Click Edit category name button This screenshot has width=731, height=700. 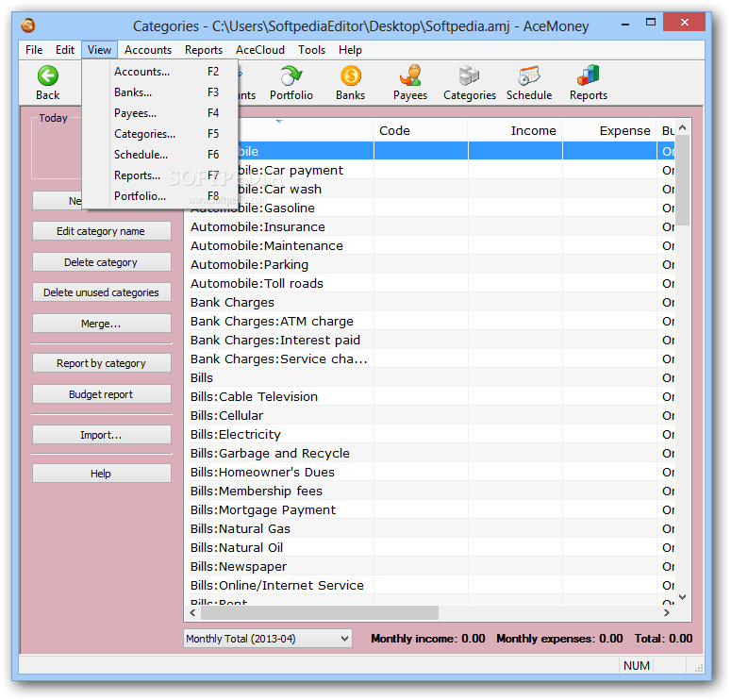point(101,231)
